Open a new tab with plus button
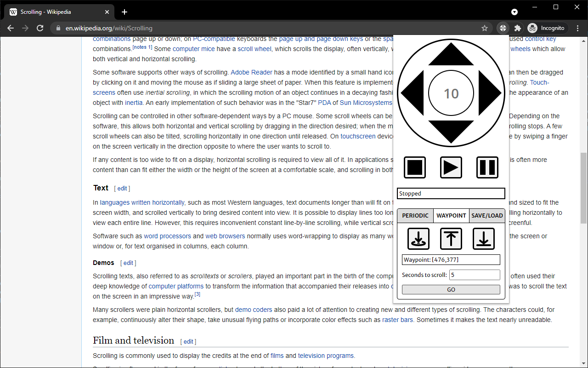This screenshot has width=588, height=368. click(124, 12)
